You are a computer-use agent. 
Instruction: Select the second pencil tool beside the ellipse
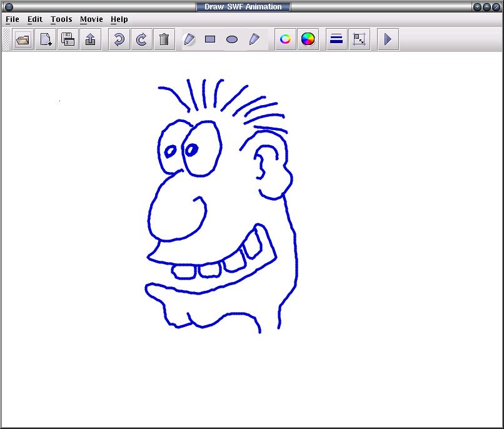[254, 39]
